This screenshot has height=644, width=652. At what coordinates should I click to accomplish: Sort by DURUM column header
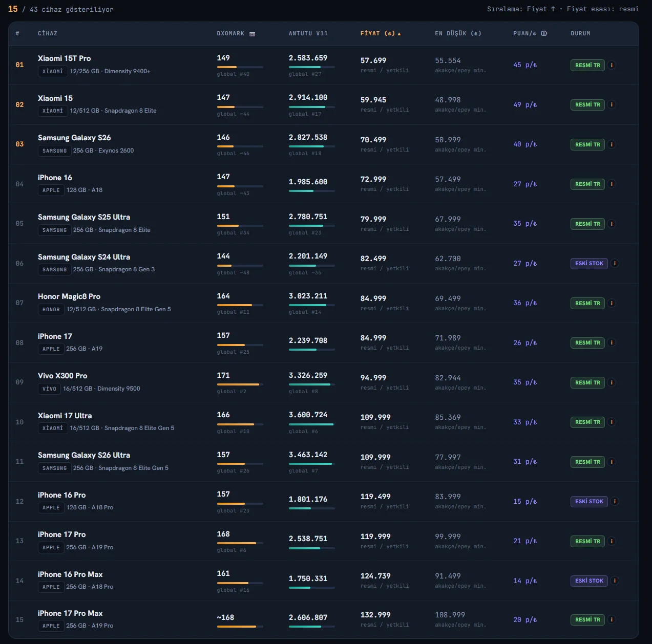coord(580,33)
